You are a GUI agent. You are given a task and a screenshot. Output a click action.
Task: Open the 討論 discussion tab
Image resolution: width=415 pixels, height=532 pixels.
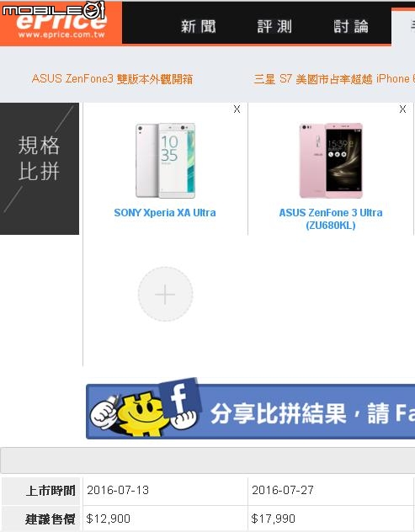pos(350,26)
